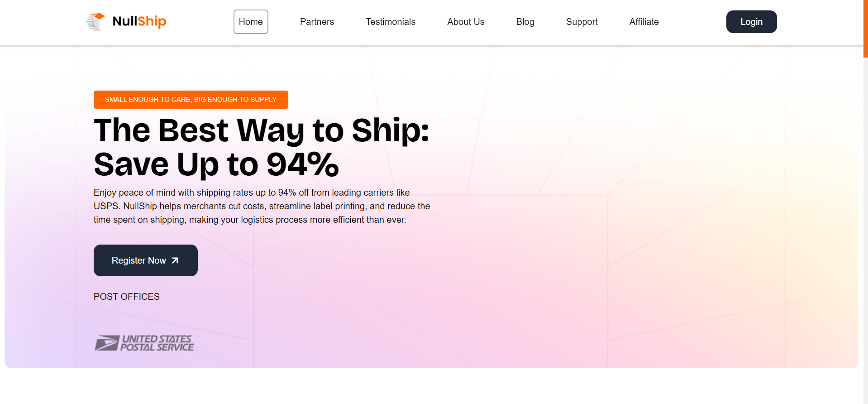The width and height of the screenshot is (868, 404).
Task: Click the Best Way to Ship headline
Action: pos(262,147)
